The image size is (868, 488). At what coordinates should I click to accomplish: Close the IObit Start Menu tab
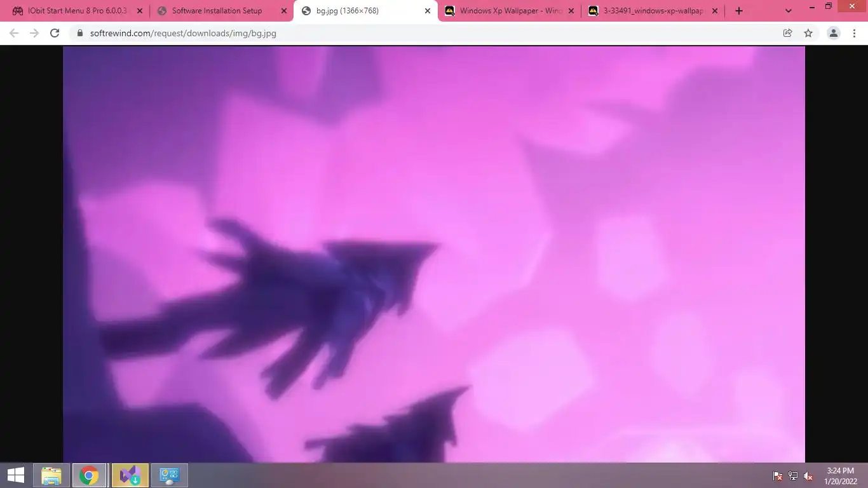(x=140, y=11)
